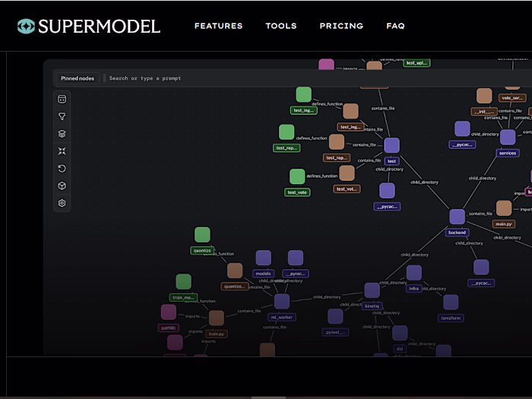Select the brown test_ing... file node
The image size is (532, 399).
coord(350,111)
